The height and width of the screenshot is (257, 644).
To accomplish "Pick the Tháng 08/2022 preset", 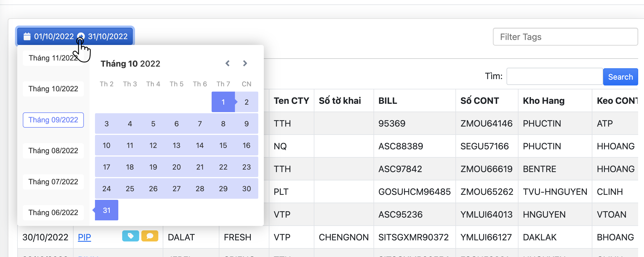I will point(53,151).
